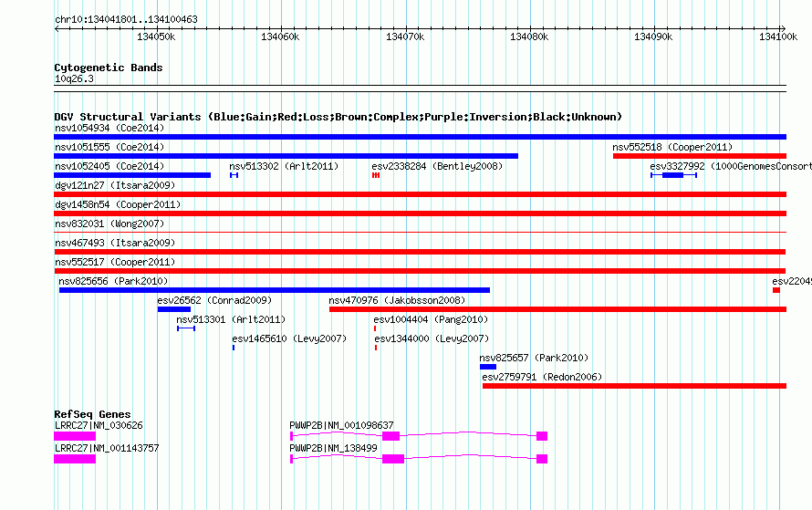
Task: Click the left arrow at ruler start
Action: 57,28
